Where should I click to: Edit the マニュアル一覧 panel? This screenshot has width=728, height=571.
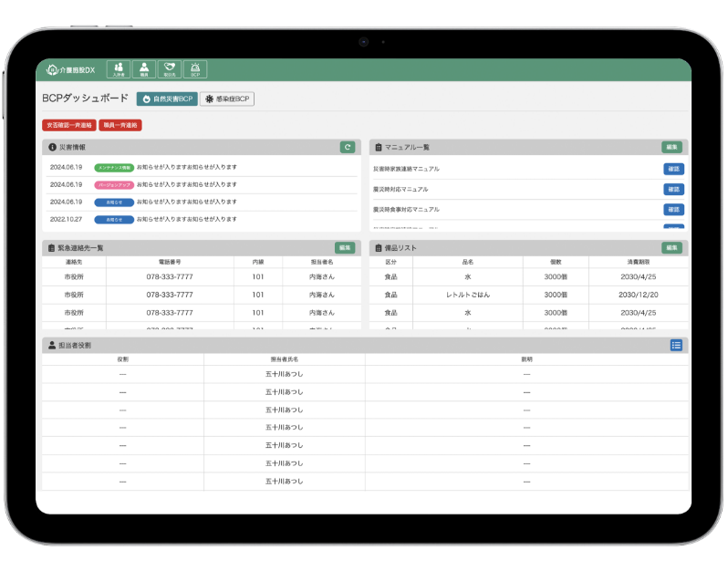point(671,147)
